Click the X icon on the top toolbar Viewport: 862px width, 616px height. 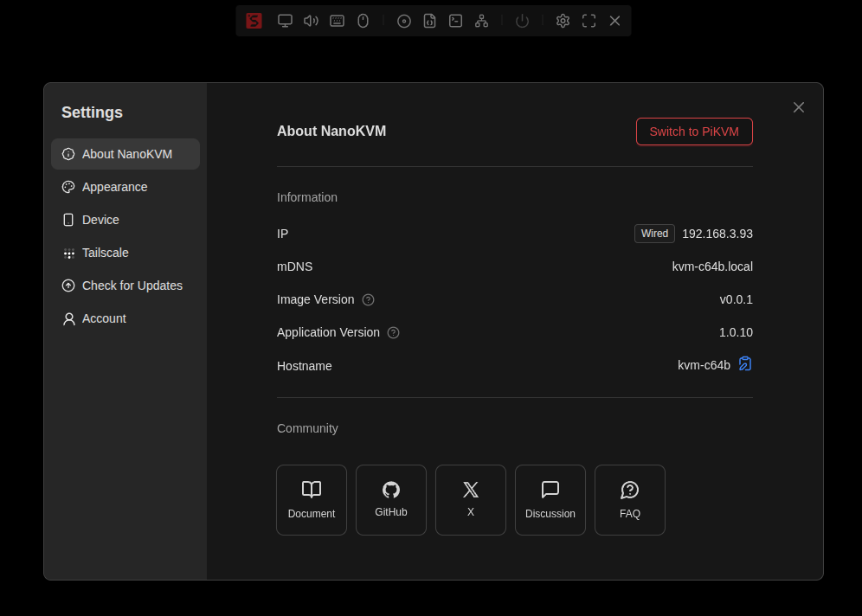click(615, 21)
